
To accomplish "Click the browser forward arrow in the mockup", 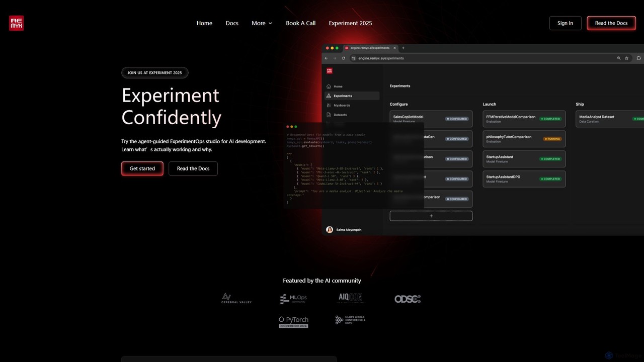I will [x=335, y=58].
